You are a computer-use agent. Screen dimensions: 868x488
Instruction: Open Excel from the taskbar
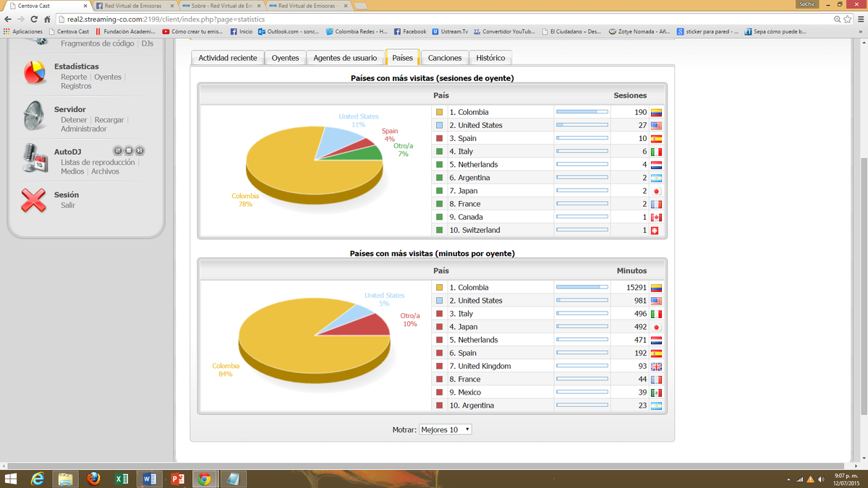coord(122,479)
